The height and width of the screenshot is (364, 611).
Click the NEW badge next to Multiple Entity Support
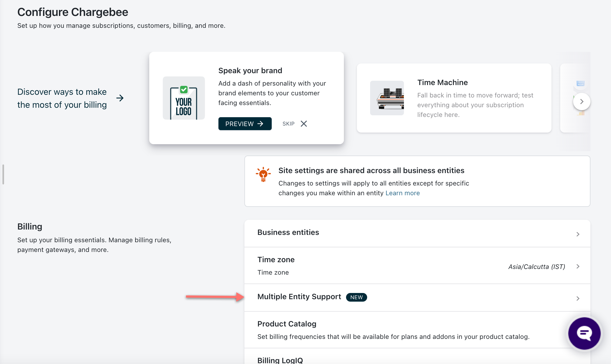point(357,297)
